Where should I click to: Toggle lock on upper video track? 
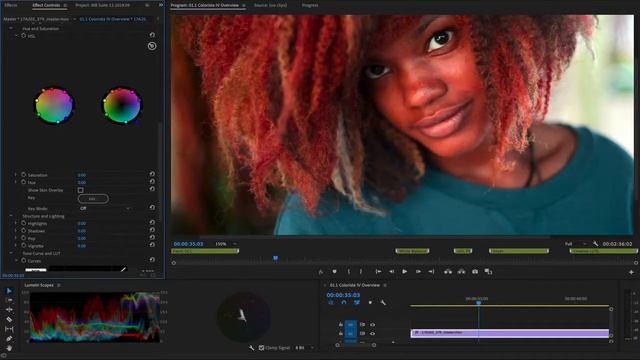[x=340, y=324]
